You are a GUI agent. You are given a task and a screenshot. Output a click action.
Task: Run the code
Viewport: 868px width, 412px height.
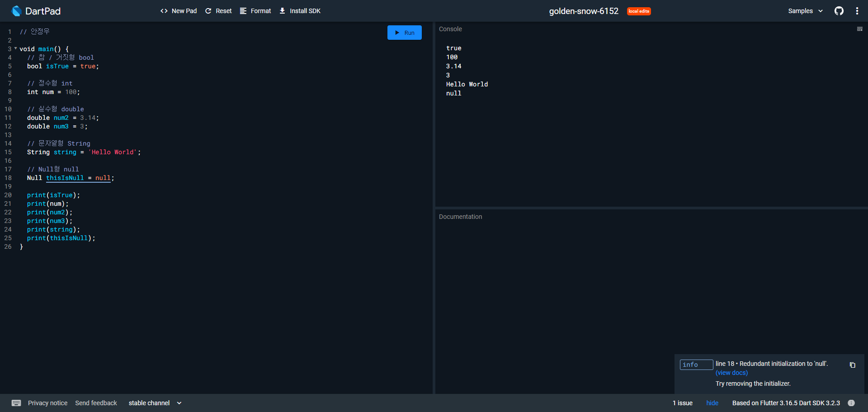point(405,33)
